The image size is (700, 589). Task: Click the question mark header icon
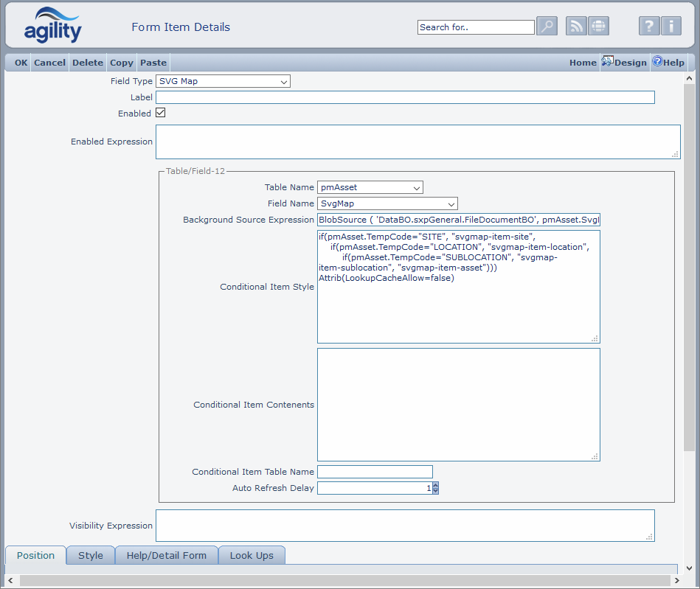[x=648, y=27]
